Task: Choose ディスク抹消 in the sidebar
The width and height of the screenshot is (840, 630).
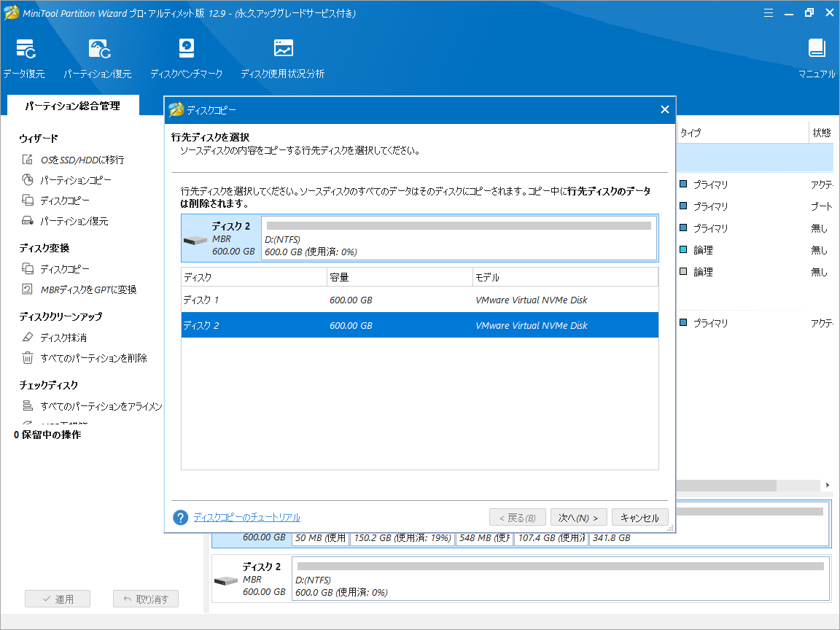Action: click(x=63, y=338)
